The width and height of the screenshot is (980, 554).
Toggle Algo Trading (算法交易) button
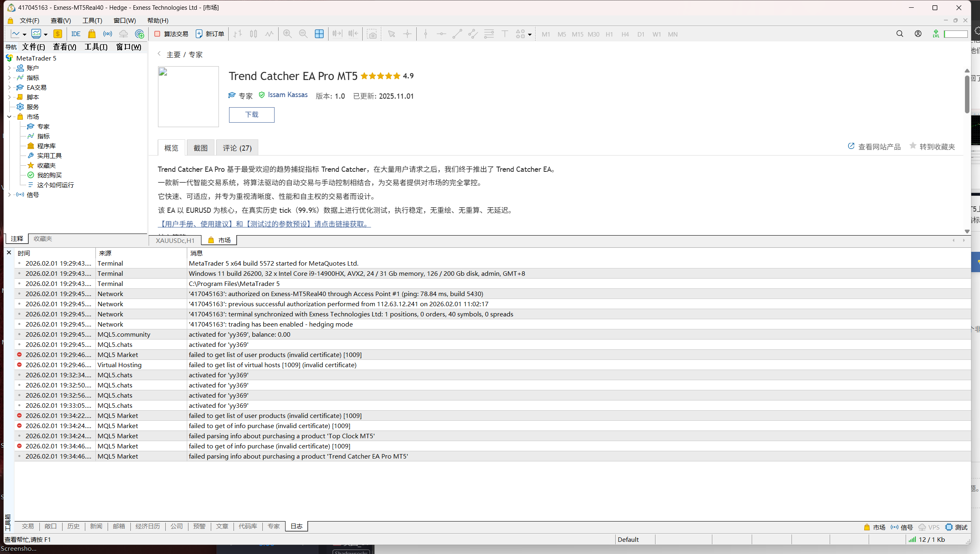point(171,34)
